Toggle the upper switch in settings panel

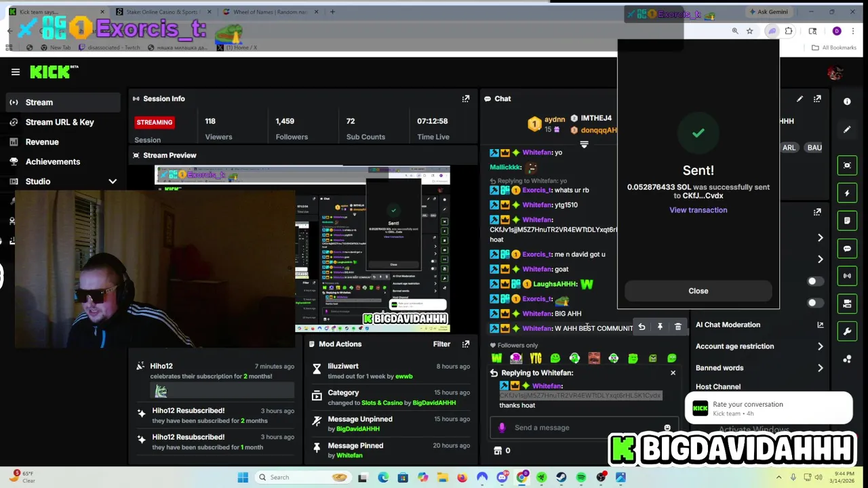click(x=815, y=281)
